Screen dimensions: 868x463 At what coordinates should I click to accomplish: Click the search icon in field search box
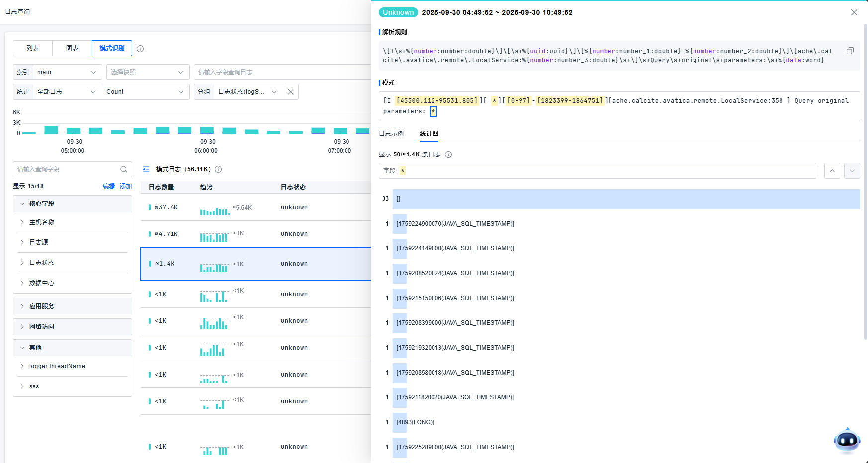pyautogui.click(x=124, y=169)
